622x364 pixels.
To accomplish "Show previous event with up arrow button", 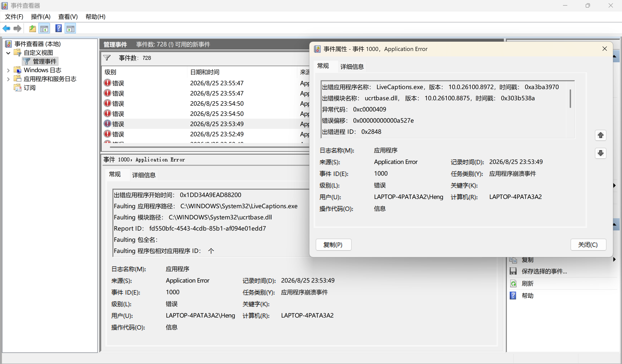I will tap(600, 135).
